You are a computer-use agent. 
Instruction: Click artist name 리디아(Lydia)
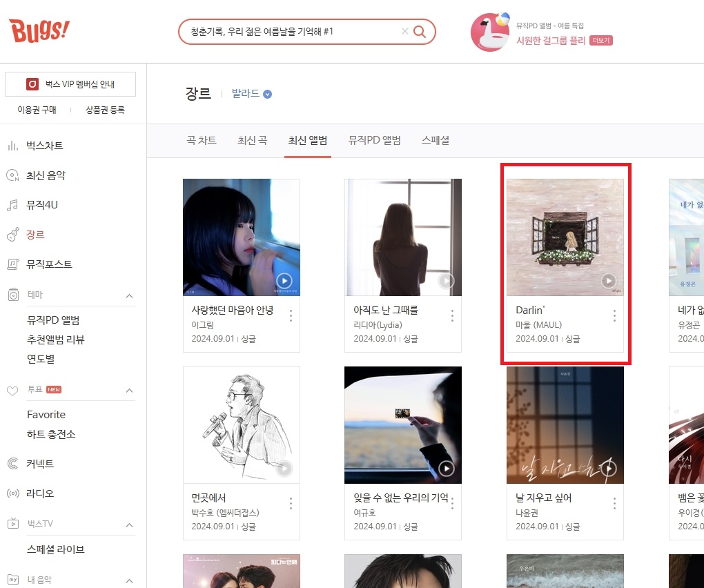378,325
